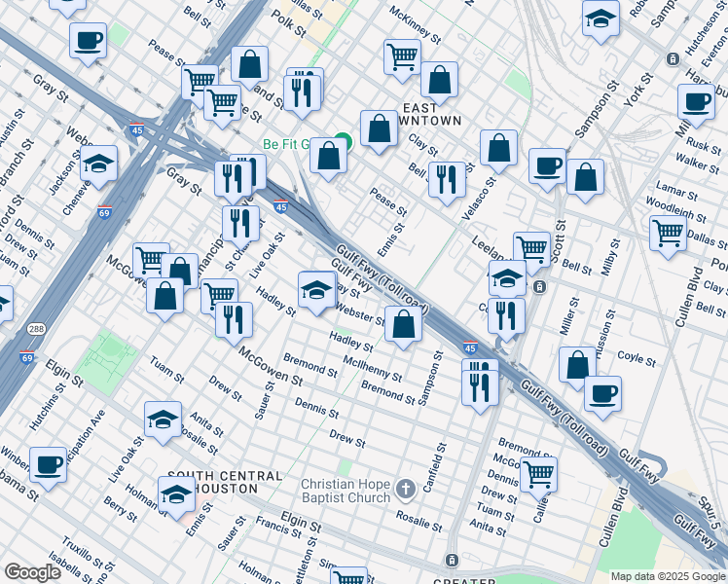Select the school marker above Webster St
Screen dimensions: 728x584
tap(317, 291)
